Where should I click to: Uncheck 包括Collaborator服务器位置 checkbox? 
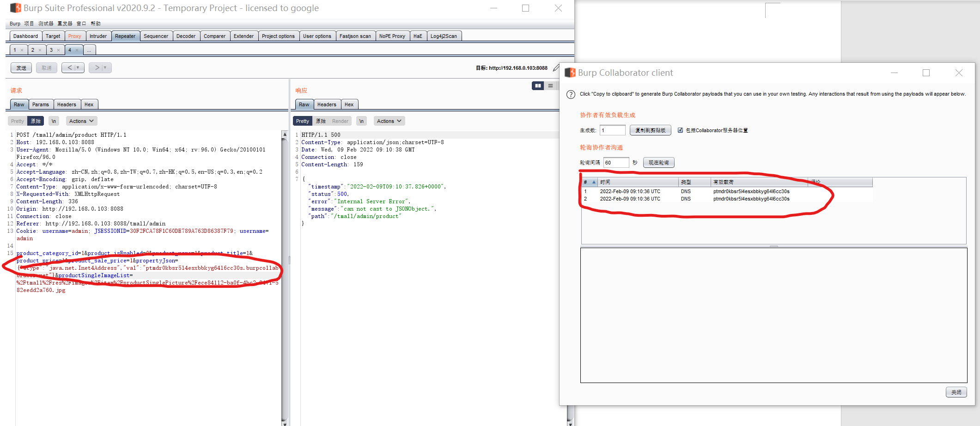[680, 130]
